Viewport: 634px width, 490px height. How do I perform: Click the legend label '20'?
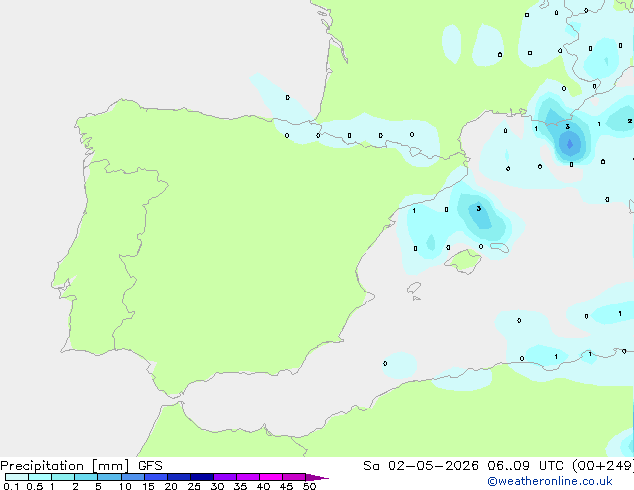point(171,486)
